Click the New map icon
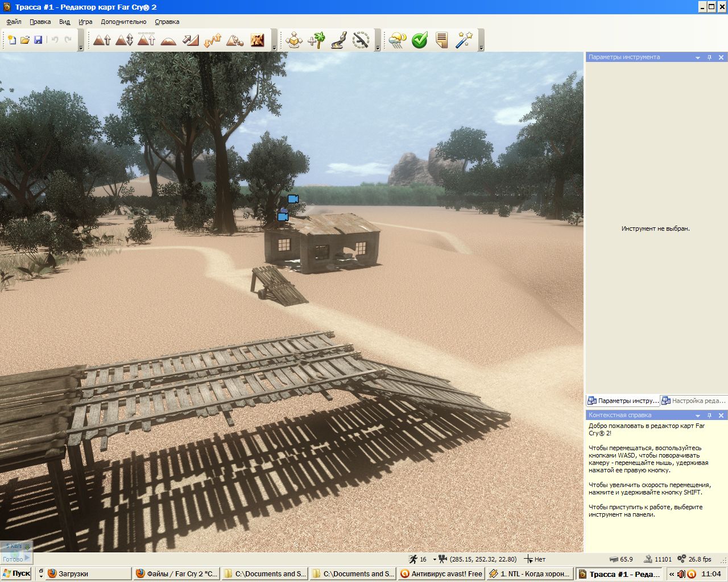 (11, 40)
